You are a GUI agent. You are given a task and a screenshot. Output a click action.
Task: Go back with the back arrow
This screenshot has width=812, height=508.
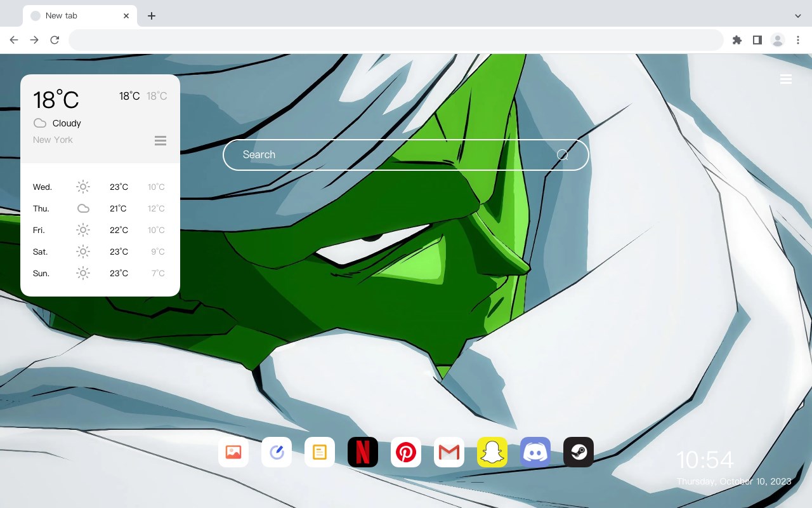click(x=14, y=40)
